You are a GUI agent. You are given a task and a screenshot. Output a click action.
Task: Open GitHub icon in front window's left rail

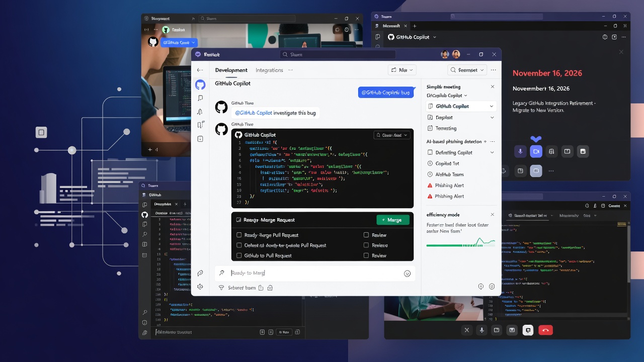[x=200, y=84]
